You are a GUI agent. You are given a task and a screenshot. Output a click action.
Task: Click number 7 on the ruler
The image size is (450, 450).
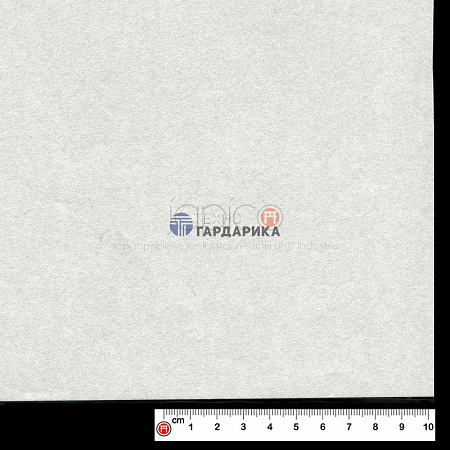click(x=349, y=427)
